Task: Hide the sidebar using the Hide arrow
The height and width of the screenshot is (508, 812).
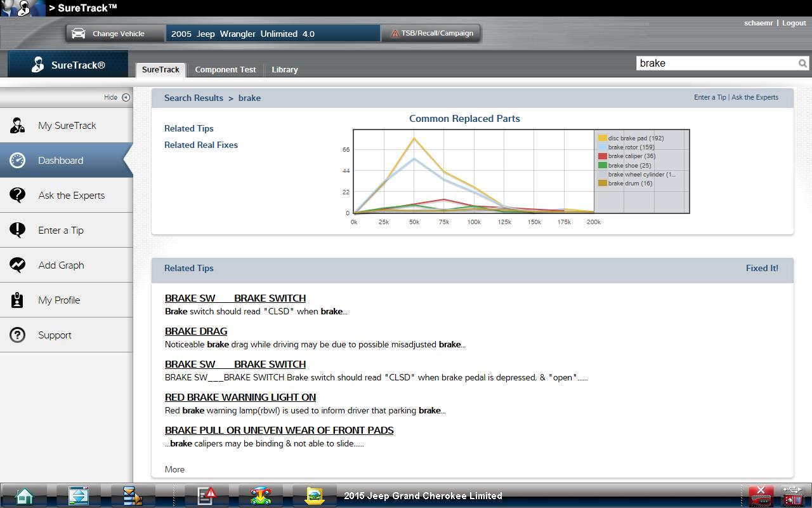Action: 125,97
